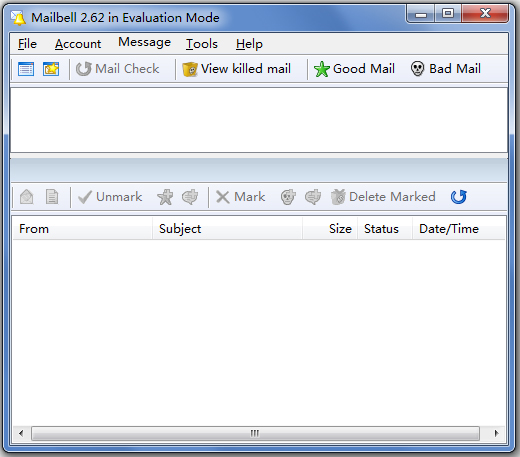Maximize the Mailbell window
The height and width of the screenshot is (457, 520).
[x=448, y=14]
